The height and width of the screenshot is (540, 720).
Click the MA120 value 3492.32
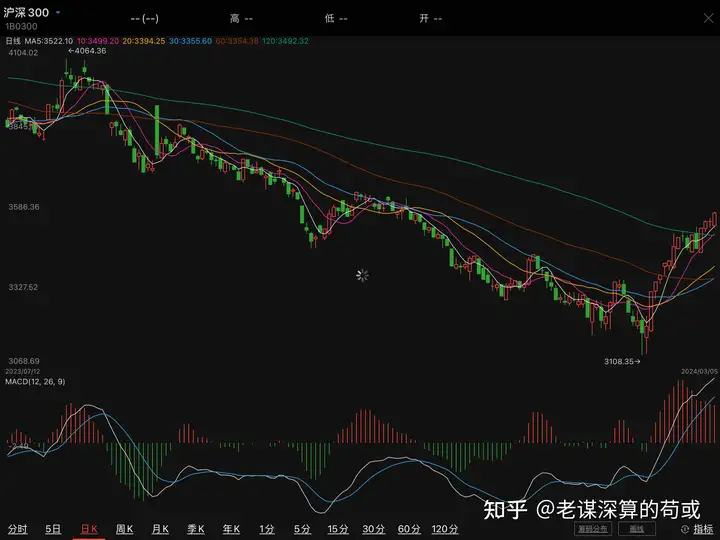tap(286, 41)
